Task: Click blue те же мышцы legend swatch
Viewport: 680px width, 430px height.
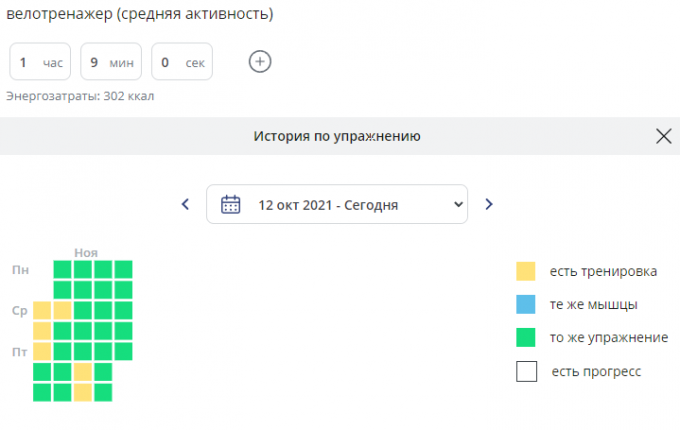Action: point(526,304)
